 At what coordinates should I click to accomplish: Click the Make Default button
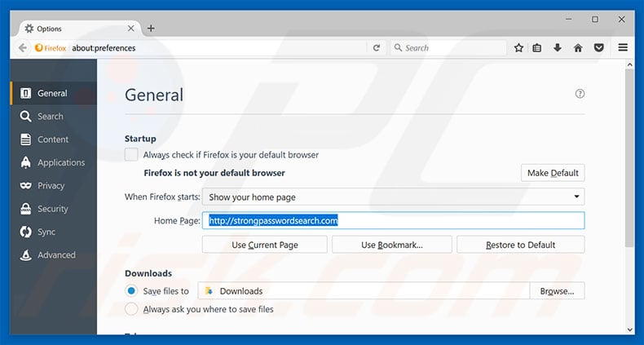(x=553, y=173)
